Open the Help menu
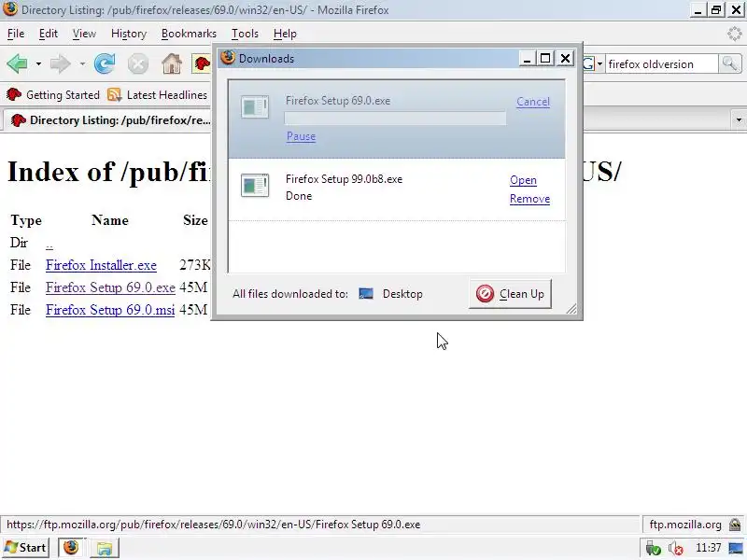The image size is (747, 560). pos(285,34)
